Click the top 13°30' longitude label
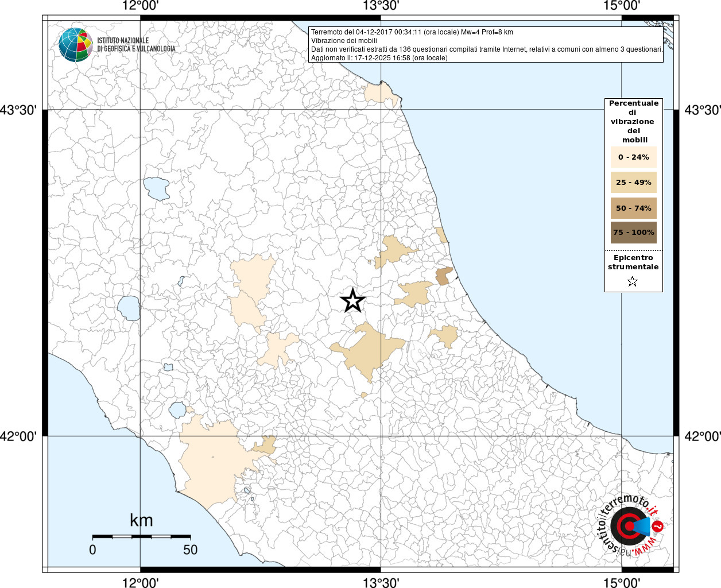The width and height of the screenshot is (721, 588). pos(381,6)
